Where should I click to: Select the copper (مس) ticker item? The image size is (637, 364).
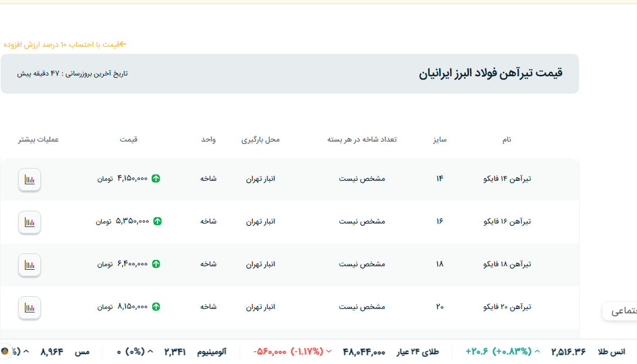[82, 352]
